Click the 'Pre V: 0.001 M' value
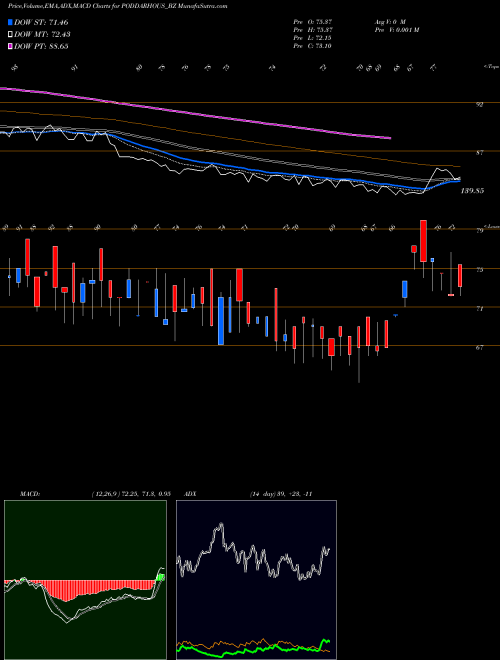This screenshot has height=660, width=500. coord(396,30)
